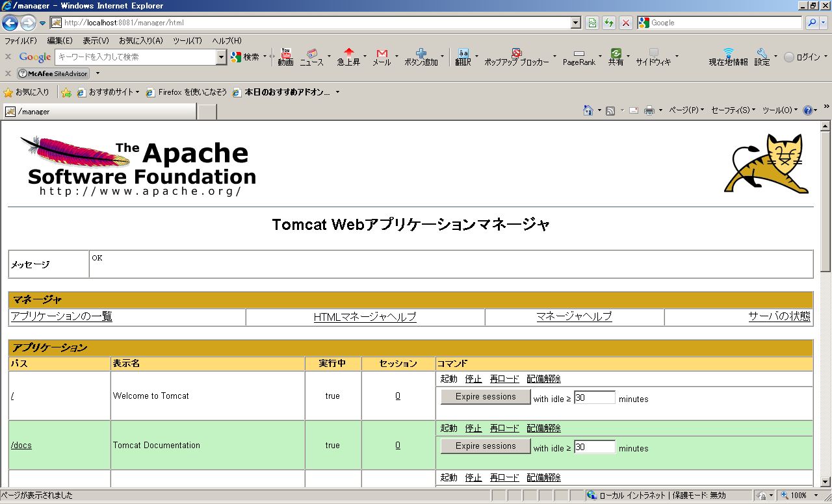The height and width of the screenshot is (504, 832).
Task: Click the McAfee SiteAdvisor button
Action: tap(53, 73)
